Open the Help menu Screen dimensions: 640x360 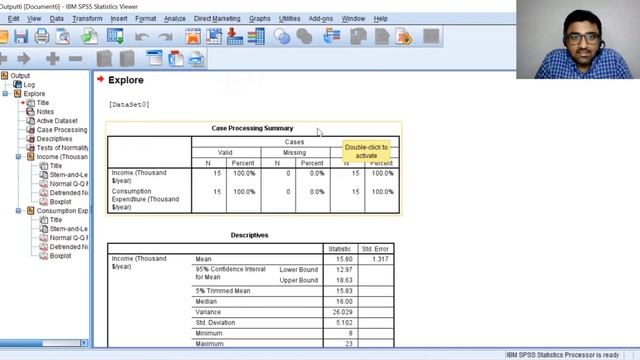point(380,19)
